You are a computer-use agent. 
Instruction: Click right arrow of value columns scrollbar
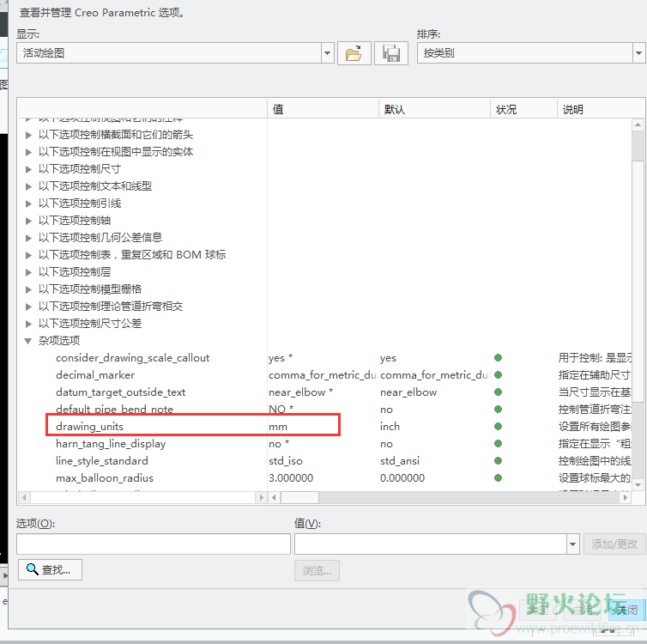[x=626, y=498]
